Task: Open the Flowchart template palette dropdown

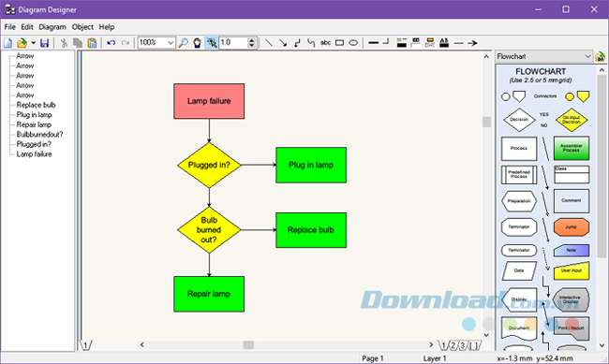Action: coord(544,56)
